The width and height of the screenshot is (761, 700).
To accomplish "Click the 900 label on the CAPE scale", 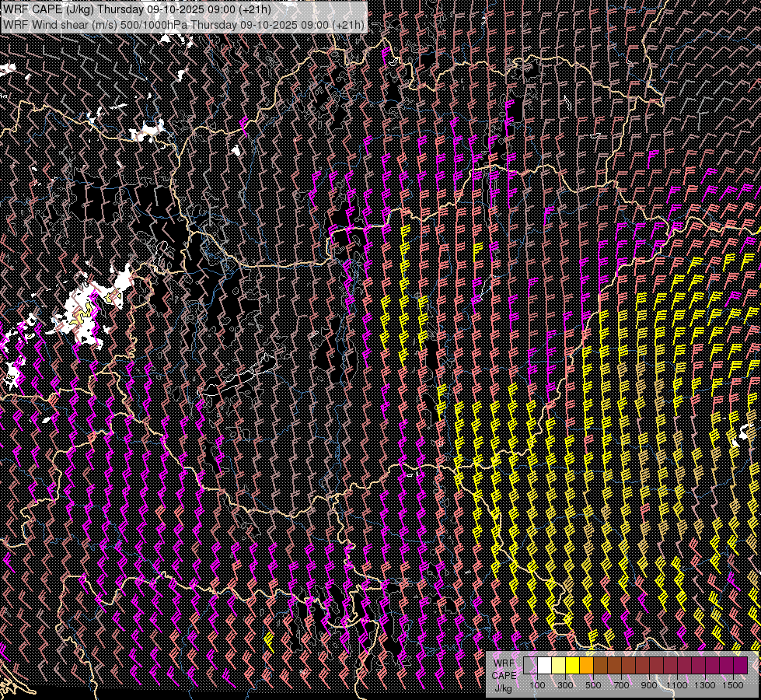I will (649, 685).
